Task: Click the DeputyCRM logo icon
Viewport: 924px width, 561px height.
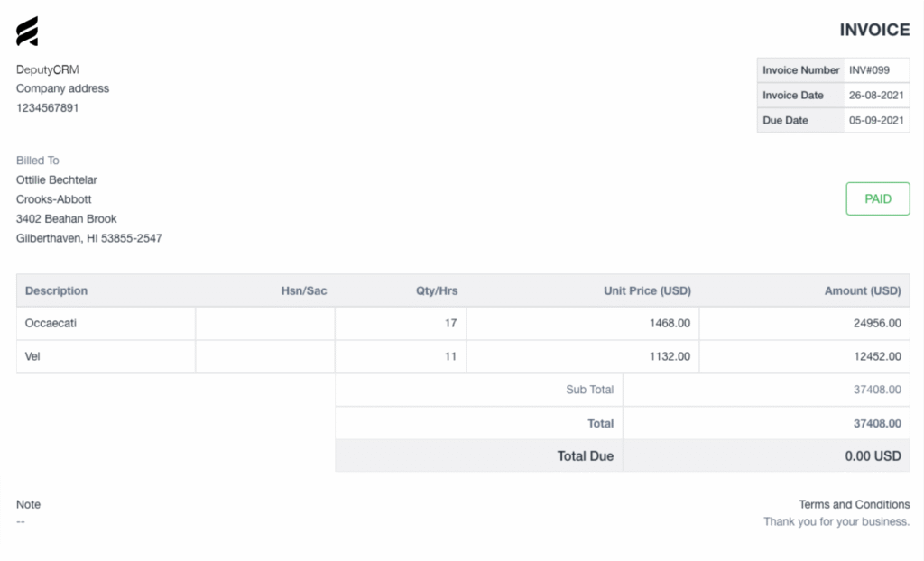Action: 27,32
